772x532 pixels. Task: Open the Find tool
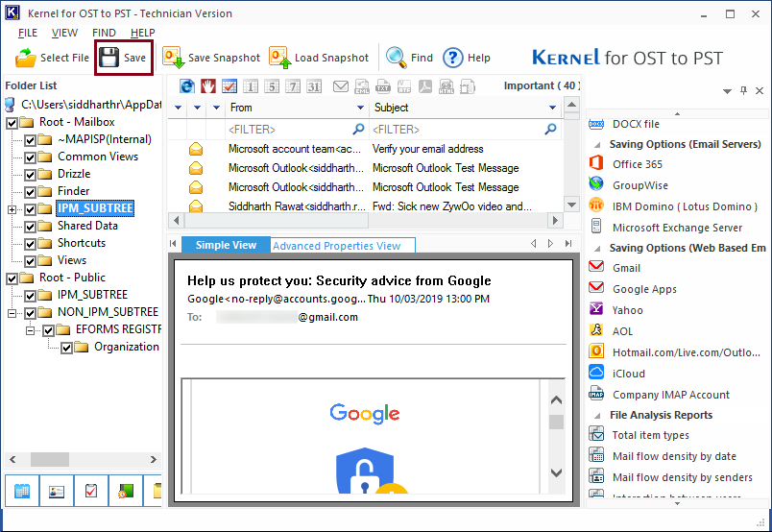click(410, 58)
